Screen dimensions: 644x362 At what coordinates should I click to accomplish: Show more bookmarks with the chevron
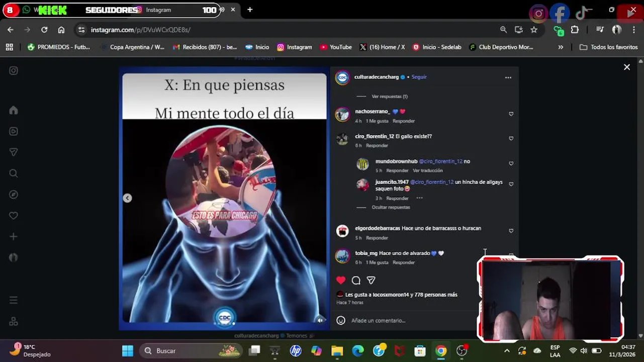[561, 47]
